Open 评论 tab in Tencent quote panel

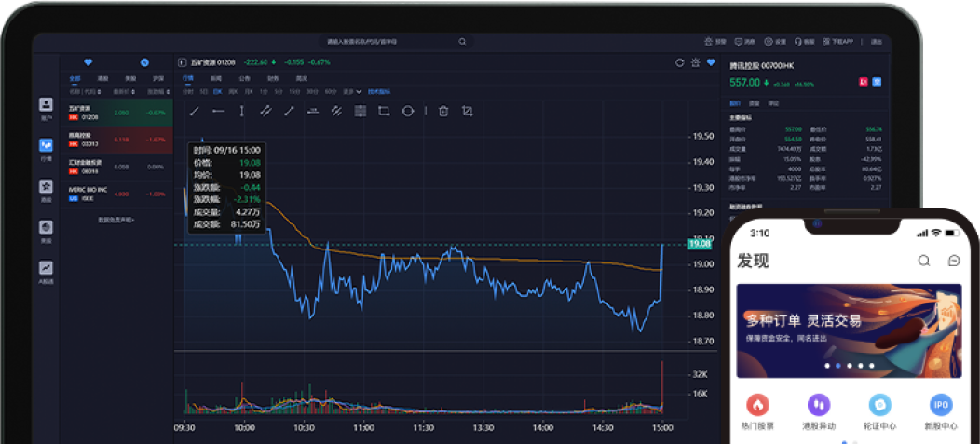774,103
